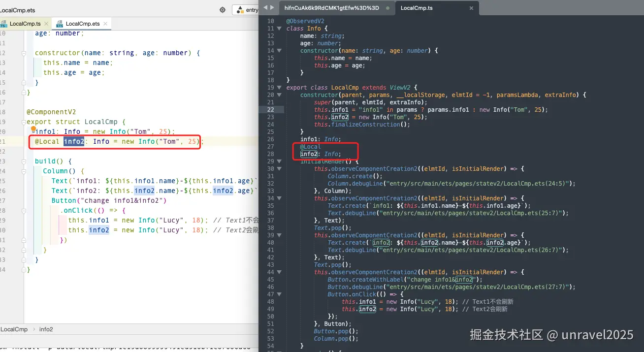This screenshot has width=644, height=352.
Task: Click the IDE line 'this.name = name;'
Action: point(78,63)
